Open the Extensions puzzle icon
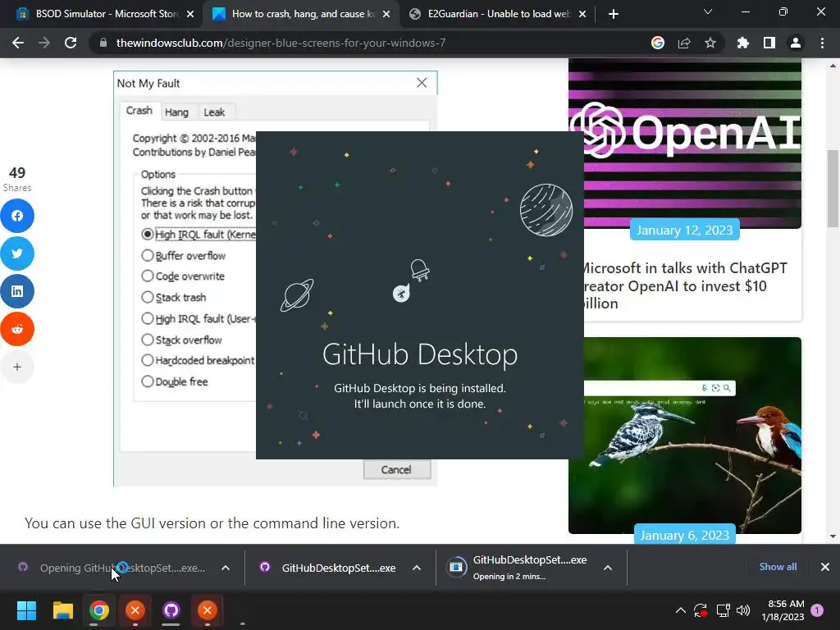Screen dimensions: 840x630 [743, 43]
